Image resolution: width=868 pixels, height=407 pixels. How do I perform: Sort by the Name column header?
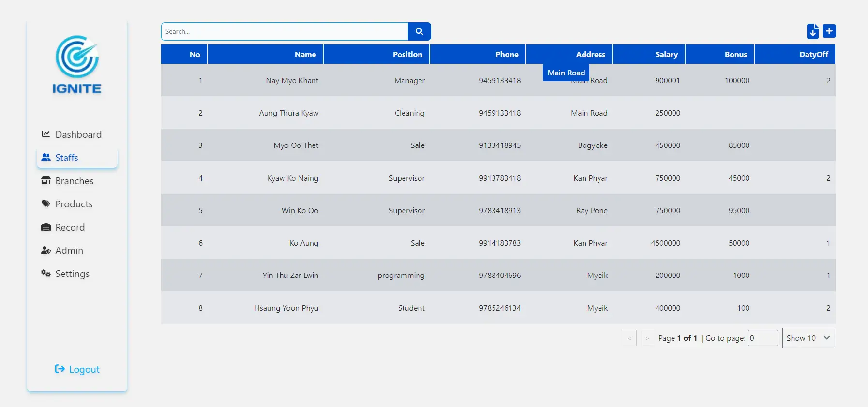(x=305, y=54)
